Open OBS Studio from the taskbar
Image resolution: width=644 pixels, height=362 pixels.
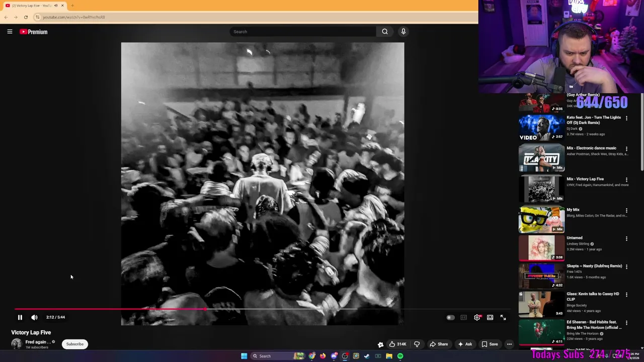tap(345, 356)
